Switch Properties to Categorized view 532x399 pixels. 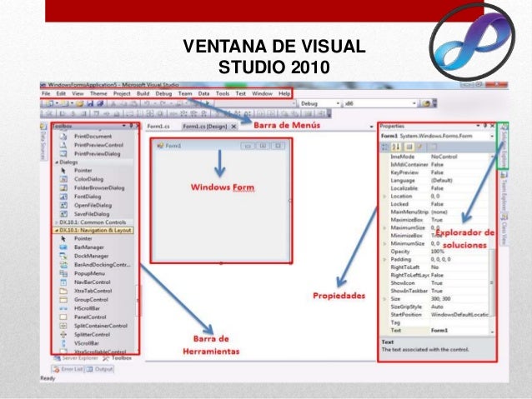tap(384, 147)
